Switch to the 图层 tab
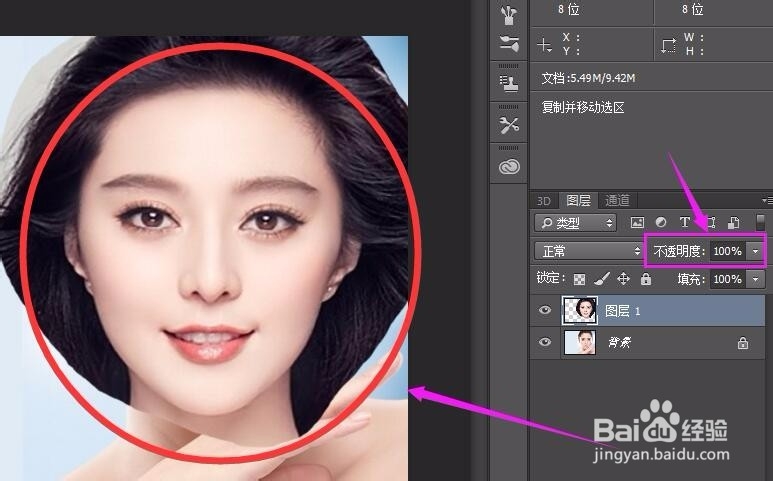Image resolution: width=773 pixels, height=481 pixels. click(x=578, y=200)
